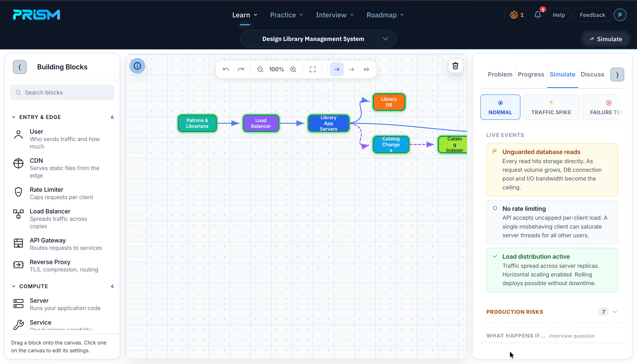Redo the canvas action

(x=240, y=69)
